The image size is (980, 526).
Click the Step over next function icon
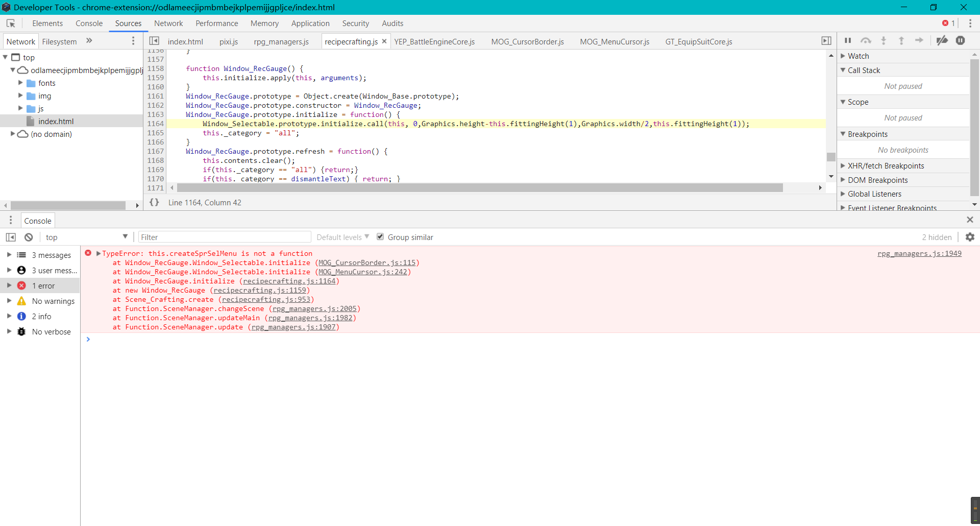[866, 41]
